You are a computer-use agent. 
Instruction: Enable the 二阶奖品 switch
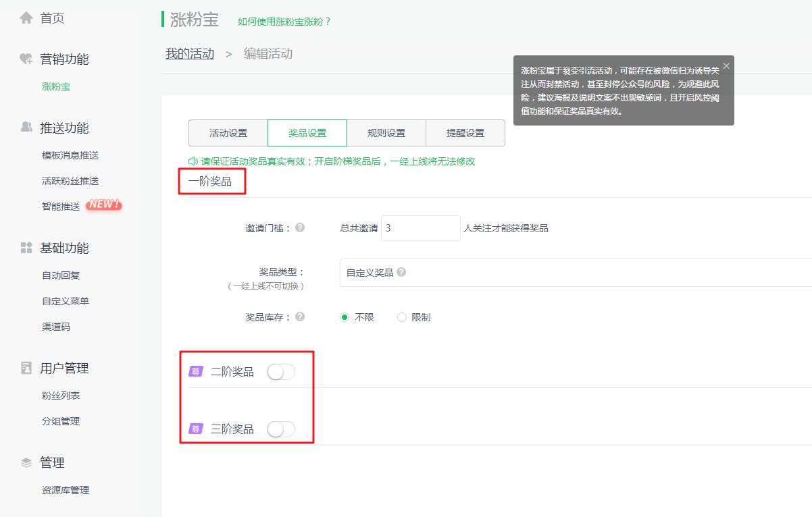click(x=281, y=371)
